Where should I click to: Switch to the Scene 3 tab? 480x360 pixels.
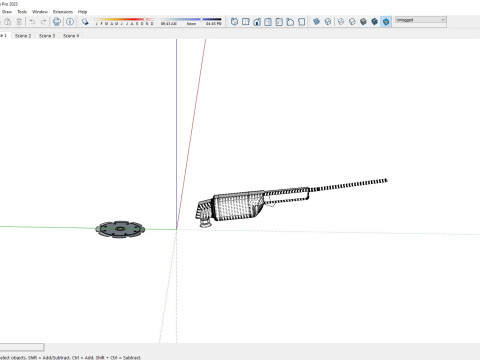pos(47,36)
